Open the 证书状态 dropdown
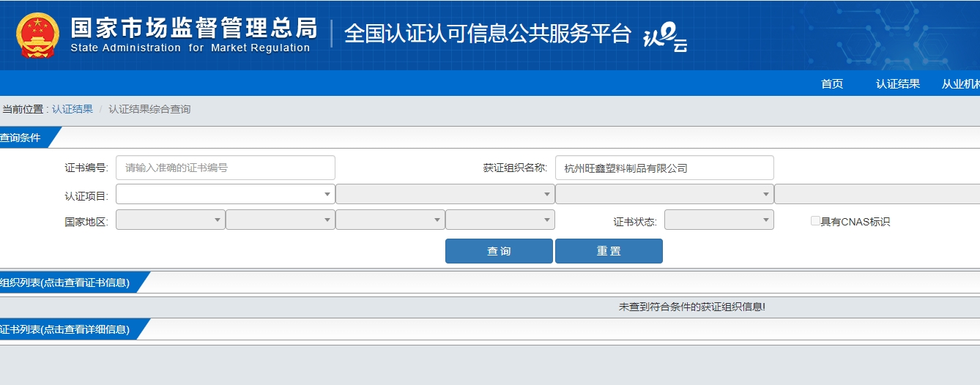This screenshot has width=980, height=385. point(719,220)
